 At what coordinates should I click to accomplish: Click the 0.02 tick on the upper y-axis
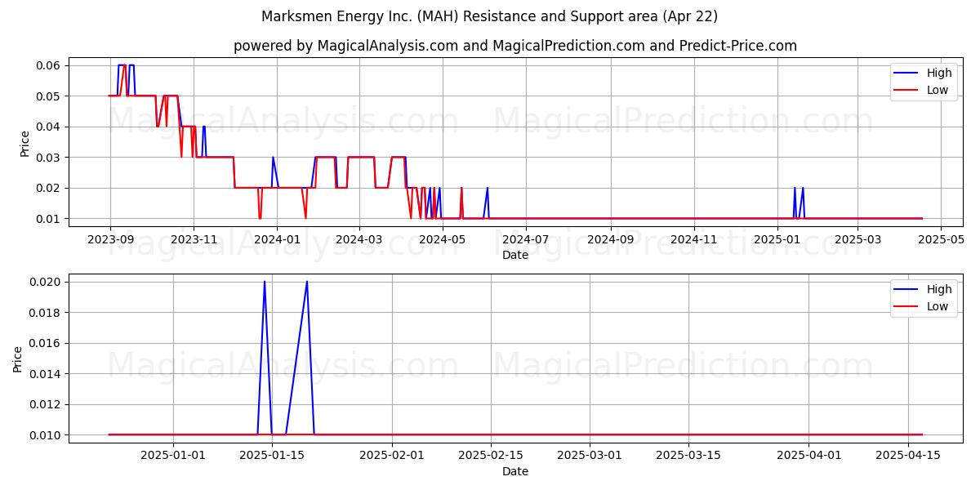pyautogui.click(x=48, y=188)
